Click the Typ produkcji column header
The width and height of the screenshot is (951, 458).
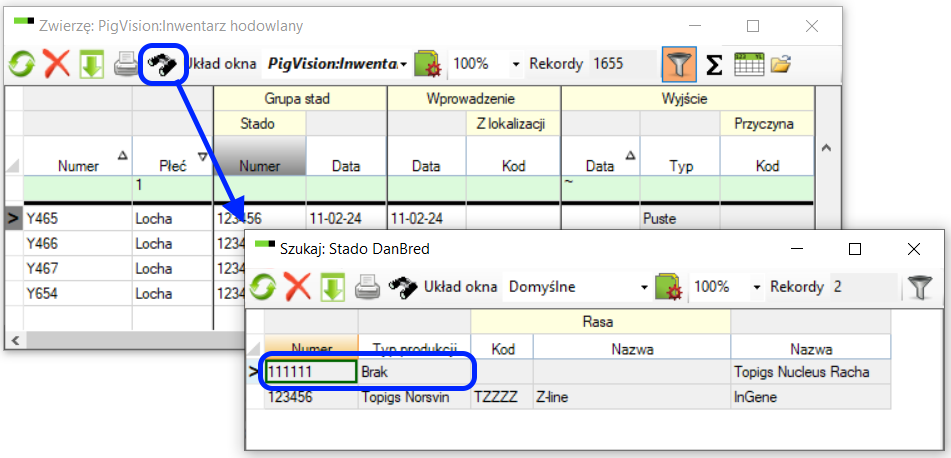414,348
